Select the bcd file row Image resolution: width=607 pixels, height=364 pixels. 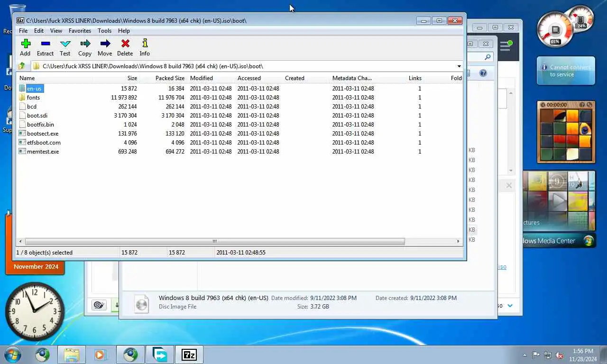(x=239, y=107)
